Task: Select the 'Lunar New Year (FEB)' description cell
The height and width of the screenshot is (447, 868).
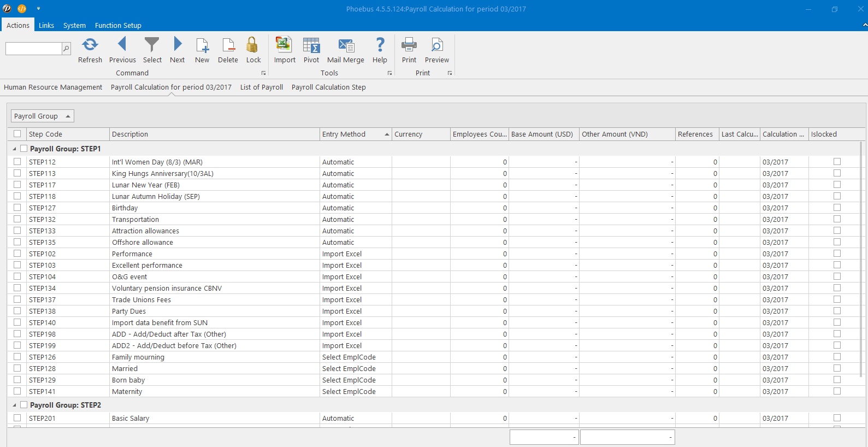Action: pyautogui.click(x=215, y=185)
